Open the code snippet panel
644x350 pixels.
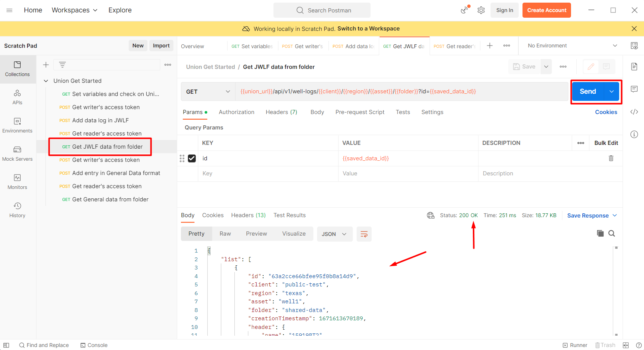point(634,112)
